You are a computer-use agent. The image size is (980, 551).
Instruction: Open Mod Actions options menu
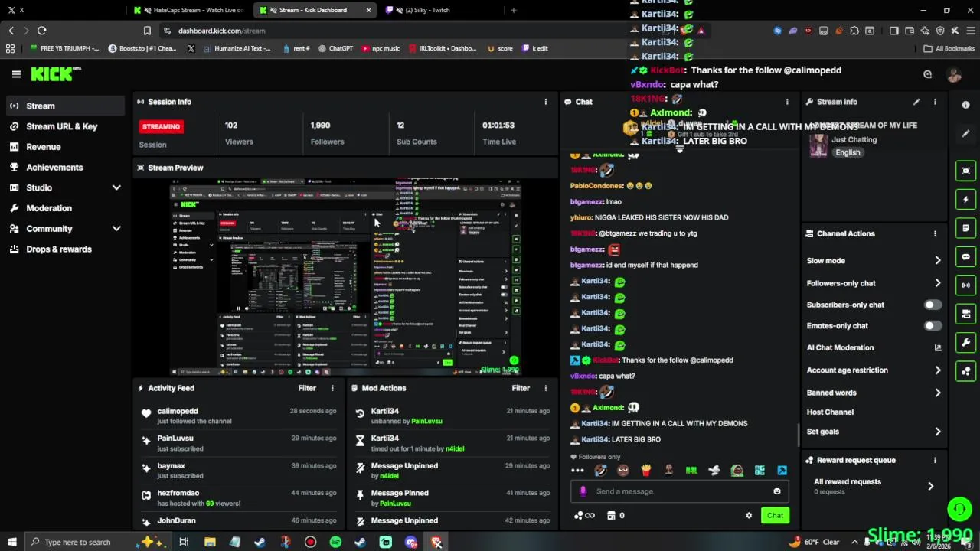(x=546, y=388)
